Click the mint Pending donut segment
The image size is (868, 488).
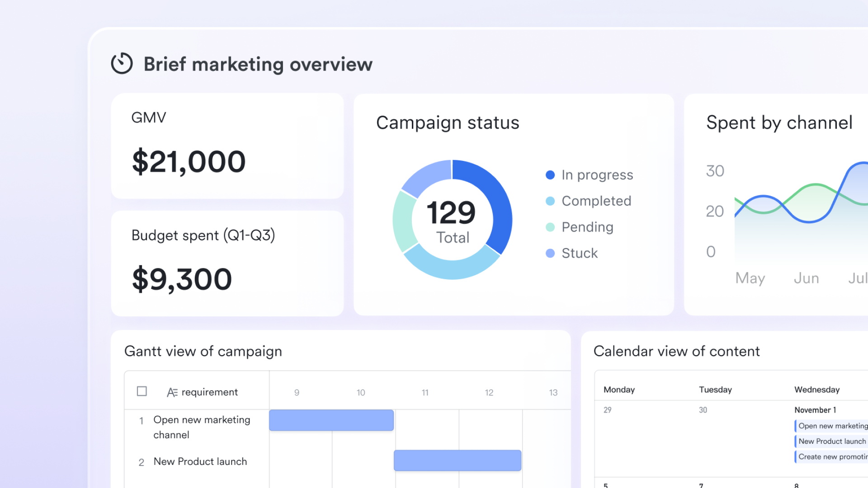coord(403,221)
